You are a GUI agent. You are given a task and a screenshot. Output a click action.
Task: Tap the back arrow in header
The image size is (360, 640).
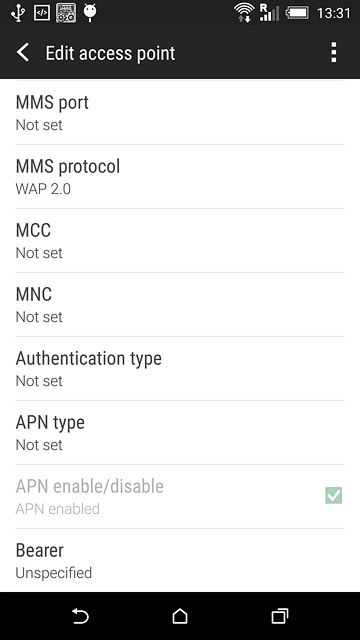[x=23, y=53]
